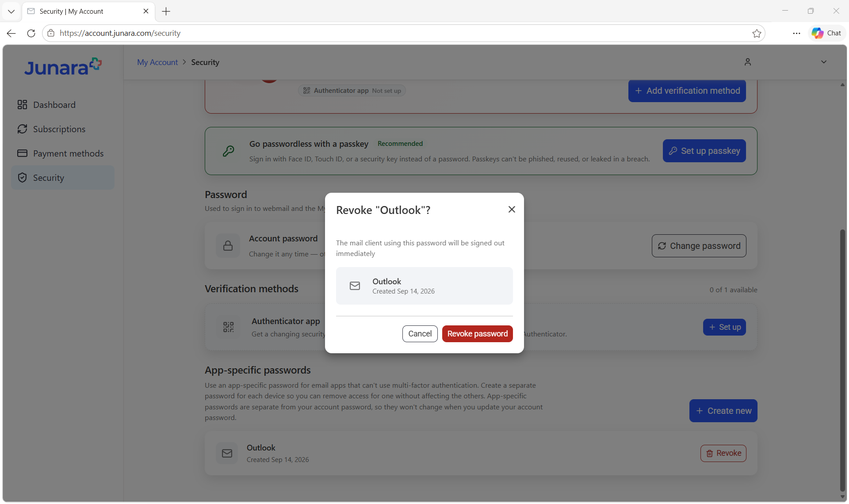Viewport: 849px width, 504px height.
Task: Go back in the browser
Action: 11,33
